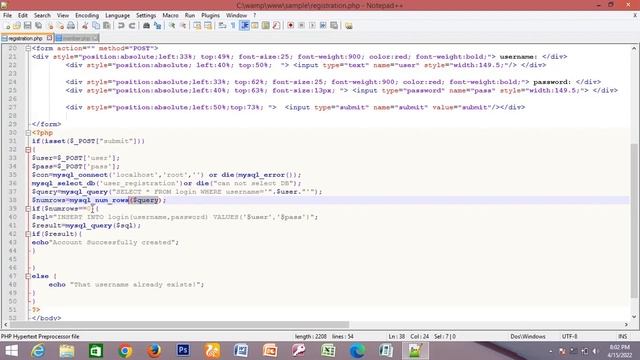Undo the last edit via toolbar
640x360 pixels.
pos(121,26)
